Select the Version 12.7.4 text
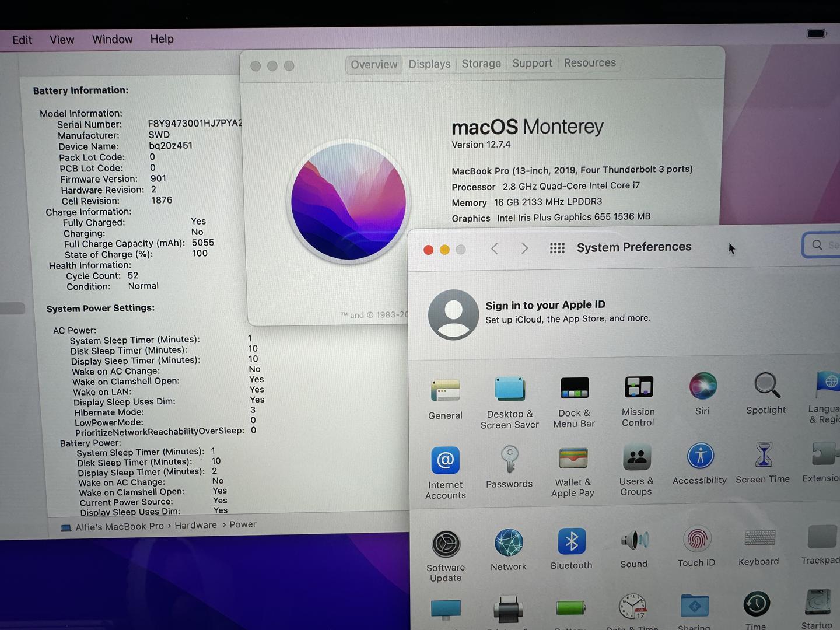Viewport: 840px width, 630px height. tap(481, 145)
